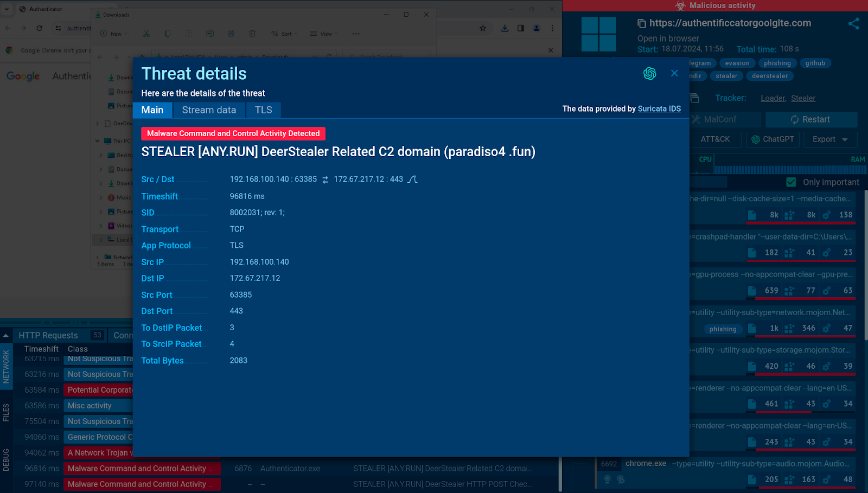Click the gears icon next to 48
This screenshot has width=868, height=493.
826,479
